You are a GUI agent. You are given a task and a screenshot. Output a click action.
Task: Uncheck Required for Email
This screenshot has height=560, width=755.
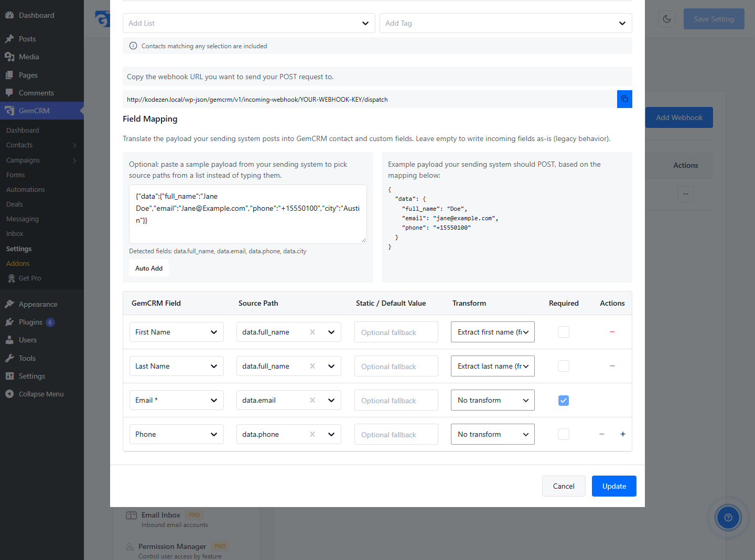pos(564,401)
